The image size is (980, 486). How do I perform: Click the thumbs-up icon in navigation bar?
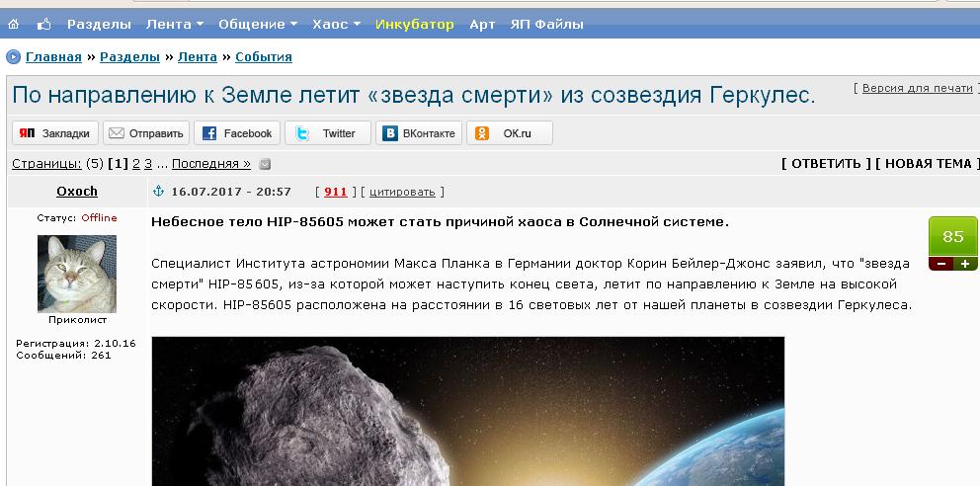(x=43, y=25)
